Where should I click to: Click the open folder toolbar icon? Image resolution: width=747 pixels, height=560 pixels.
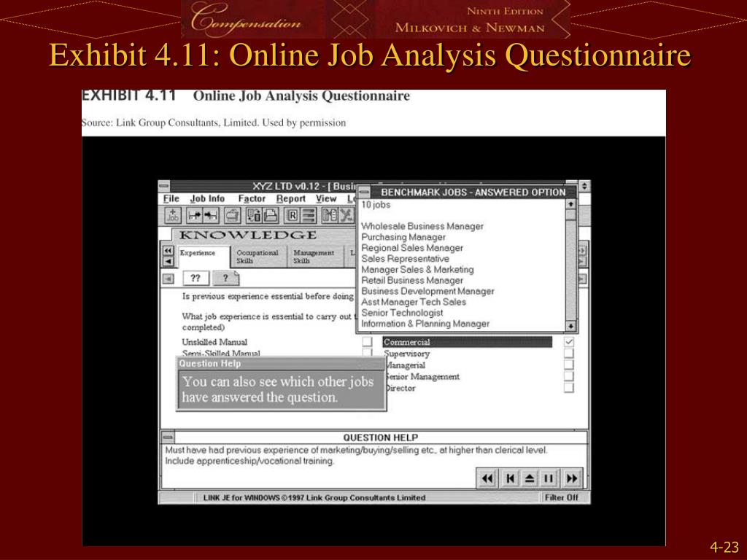[233, 216]
